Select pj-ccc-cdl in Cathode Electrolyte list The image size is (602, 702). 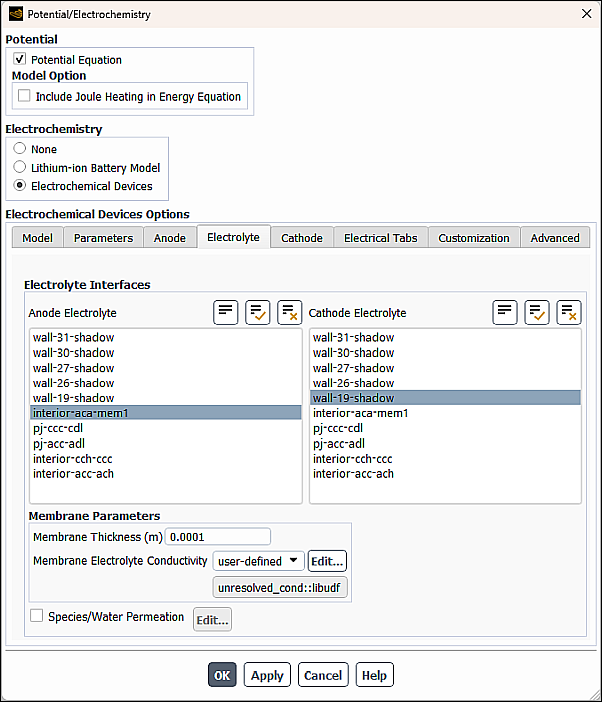(x=445, y=428)
